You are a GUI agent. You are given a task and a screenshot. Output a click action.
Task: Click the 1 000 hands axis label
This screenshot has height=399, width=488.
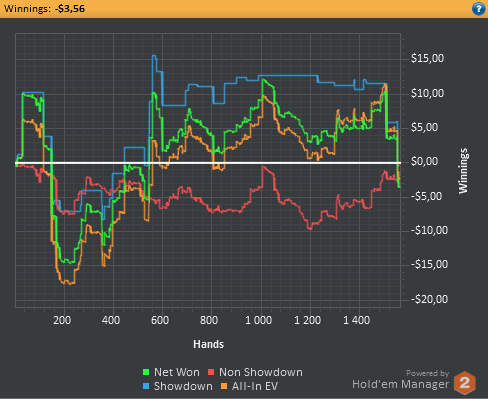click(x=258, y=320)
